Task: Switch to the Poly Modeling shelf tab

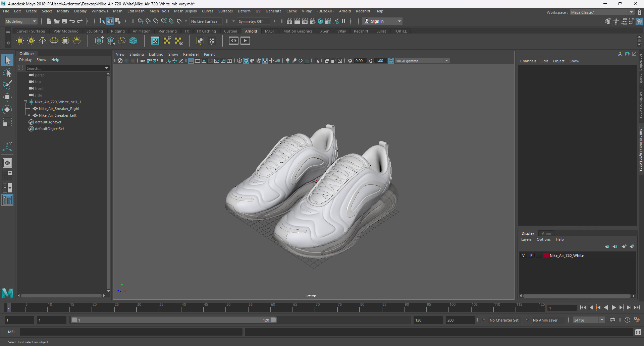Action: tap(66, 31)
